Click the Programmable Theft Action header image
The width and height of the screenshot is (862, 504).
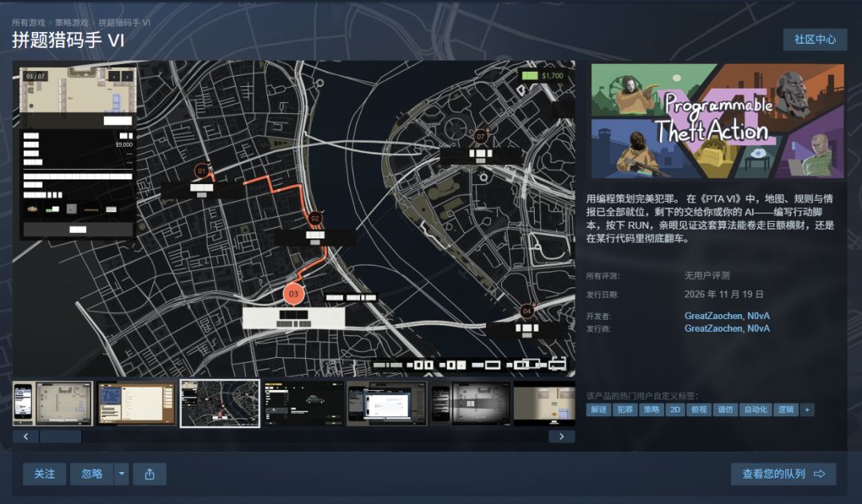[718, 120]
